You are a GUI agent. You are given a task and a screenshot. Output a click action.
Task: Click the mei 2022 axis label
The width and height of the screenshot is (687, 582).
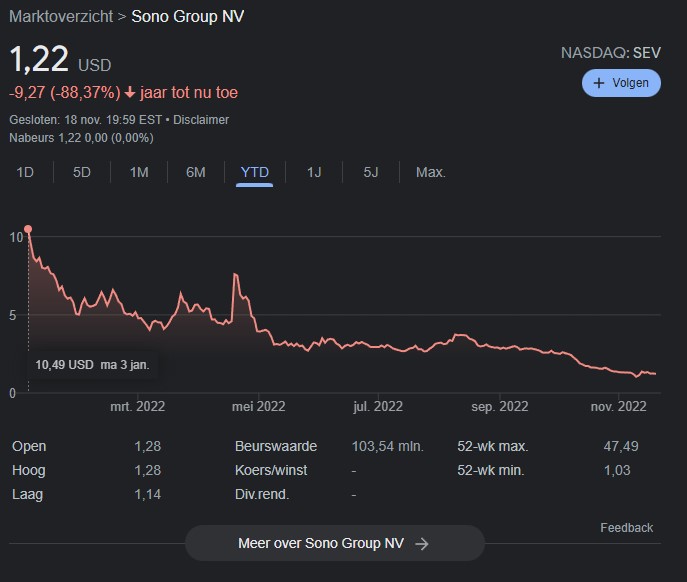tap(259, 406)
